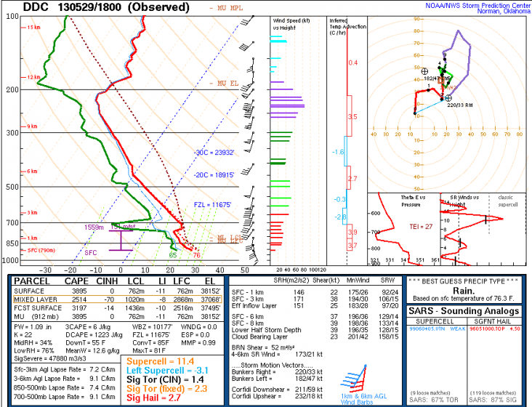Click the Rain. precip type result

464,291
